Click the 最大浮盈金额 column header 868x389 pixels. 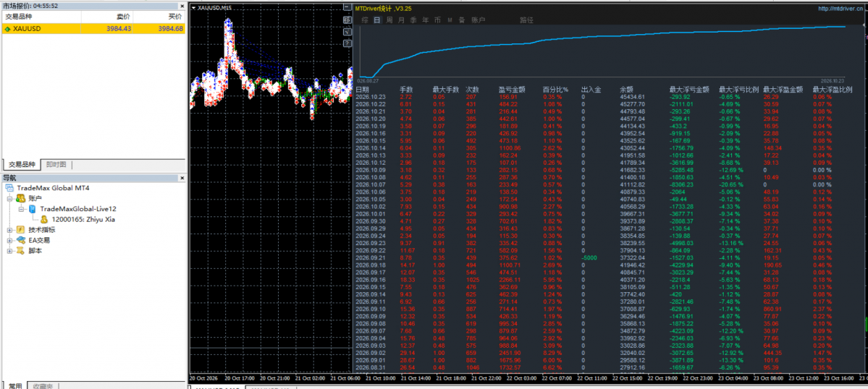[x=783, y=89]
